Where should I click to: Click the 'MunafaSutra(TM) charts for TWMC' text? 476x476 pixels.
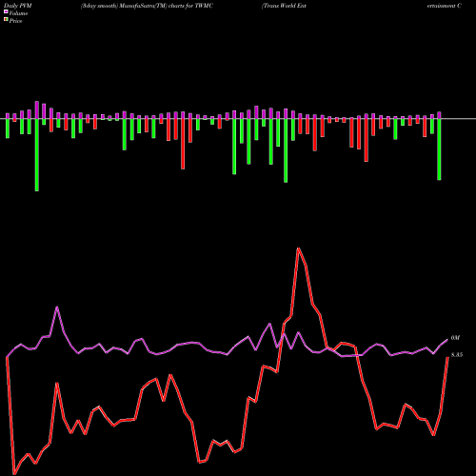pyautogui.click(x=166, y=6)
